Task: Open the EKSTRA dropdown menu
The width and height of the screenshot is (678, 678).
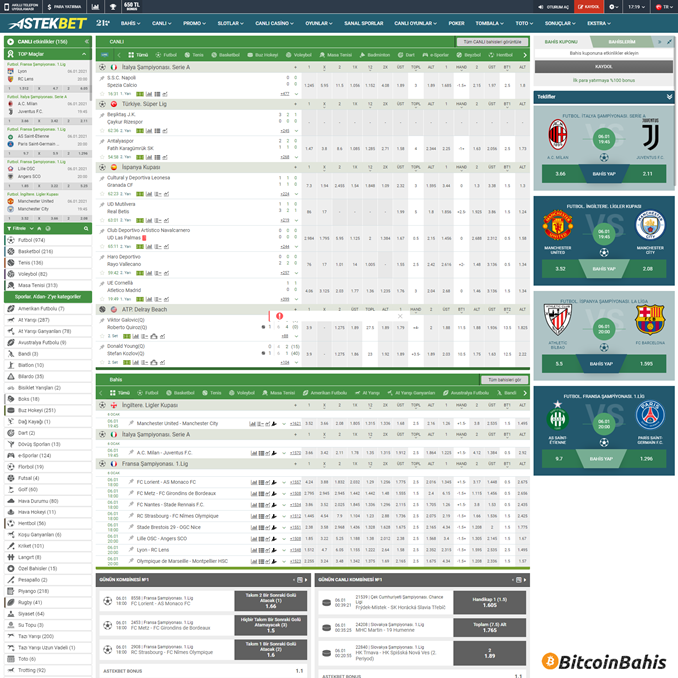Action: coord(599,23)
